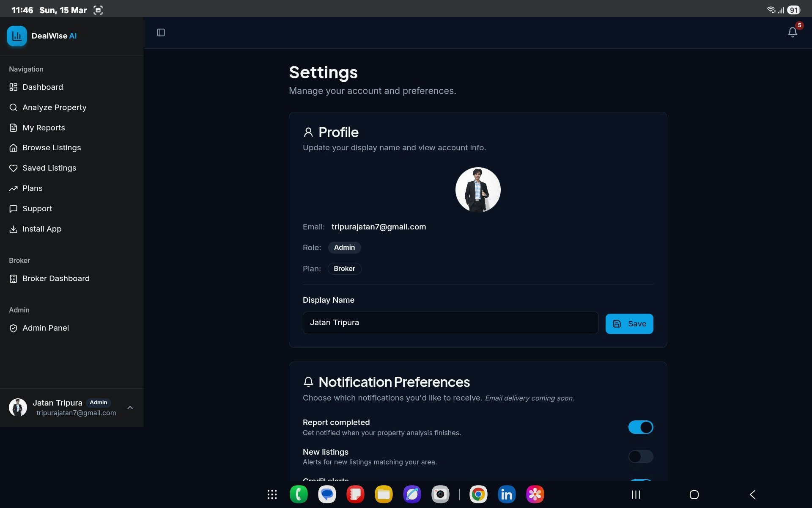Open the Broker Dashboard item

coord(56,279)
